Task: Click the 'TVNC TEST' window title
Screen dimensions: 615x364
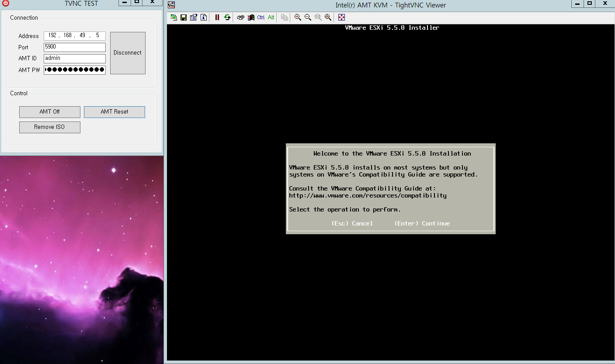Action: click(x=81, y=3)
